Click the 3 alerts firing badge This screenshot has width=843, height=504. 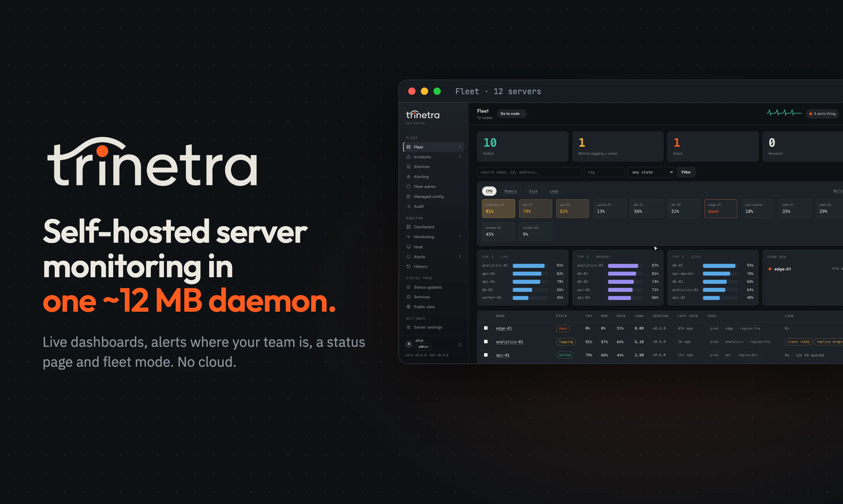click(x=822, y=114)
